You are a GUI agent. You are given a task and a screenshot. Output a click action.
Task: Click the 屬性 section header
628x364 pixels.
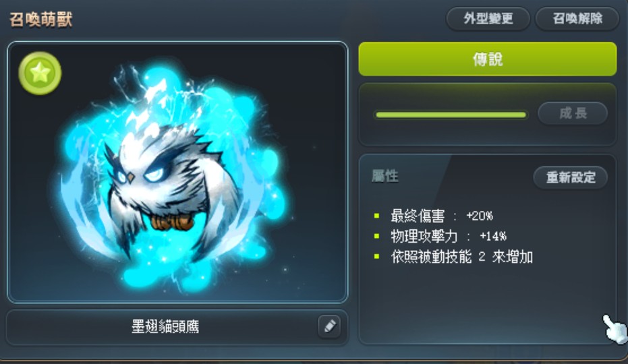pyautogui.click(x=385, y=176)
